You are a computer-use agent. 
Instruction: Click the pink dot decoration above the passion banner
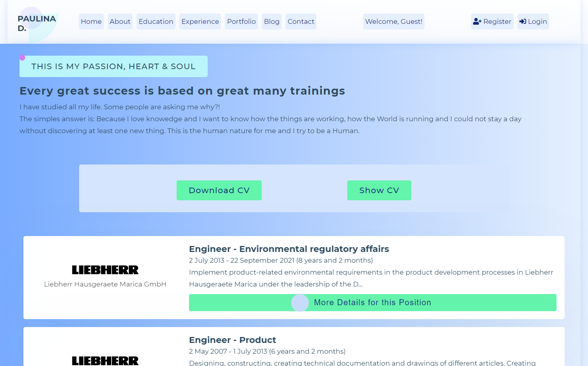(23, 57)
